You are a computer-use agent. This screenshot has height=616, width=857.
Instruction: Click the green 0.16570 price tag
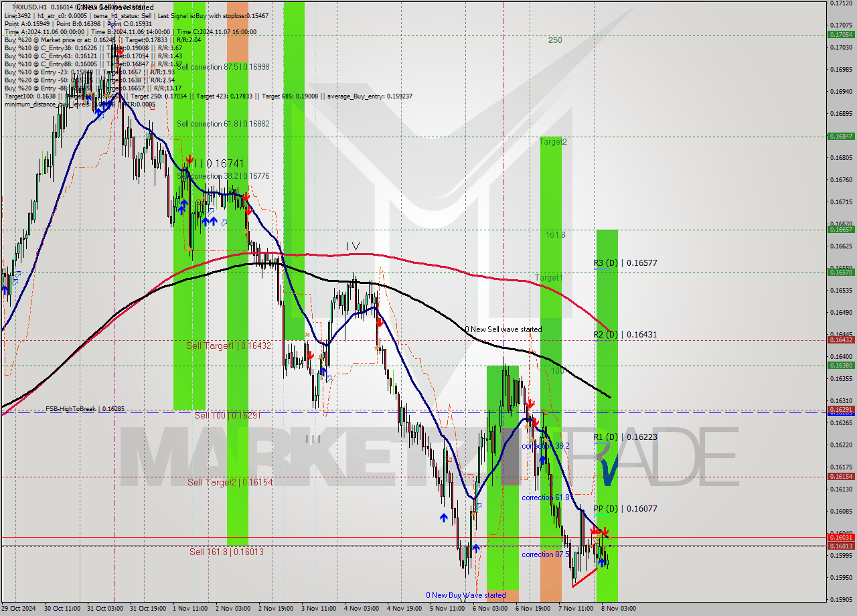coord(841,272)
